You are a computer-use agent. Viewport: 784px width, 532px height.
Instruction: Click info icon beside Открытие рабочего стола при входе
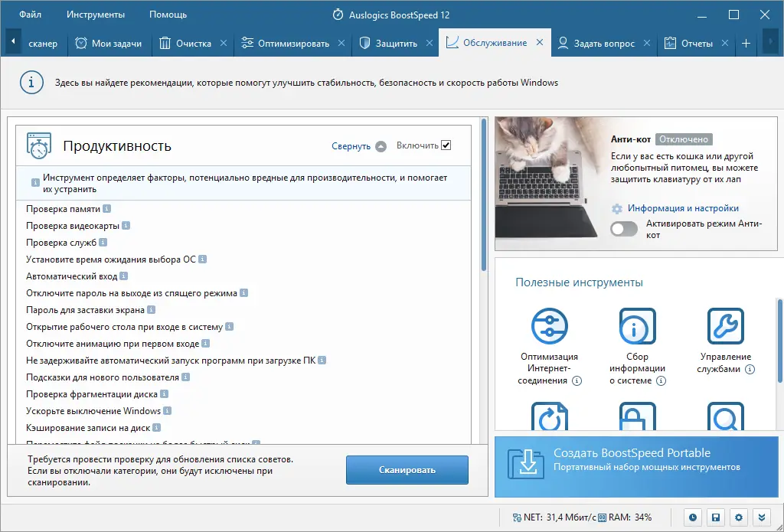[230, 327]
